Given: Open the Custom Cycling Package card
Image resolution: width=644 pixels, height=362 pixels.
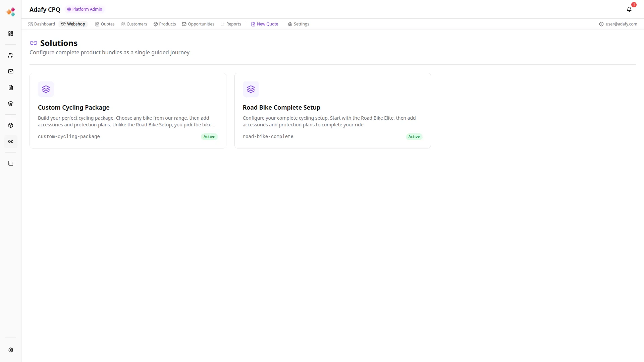Looking at the screenshot, I should pos(128,111).
